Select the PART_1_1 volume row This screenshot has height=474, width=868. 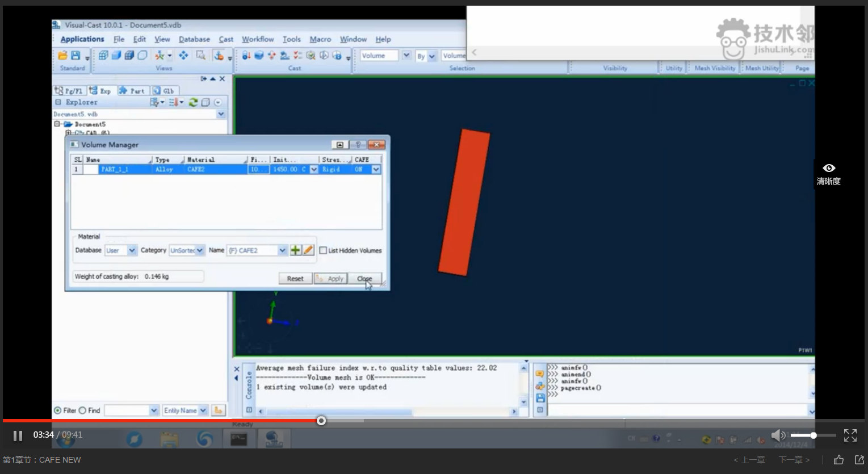(226, 169)
